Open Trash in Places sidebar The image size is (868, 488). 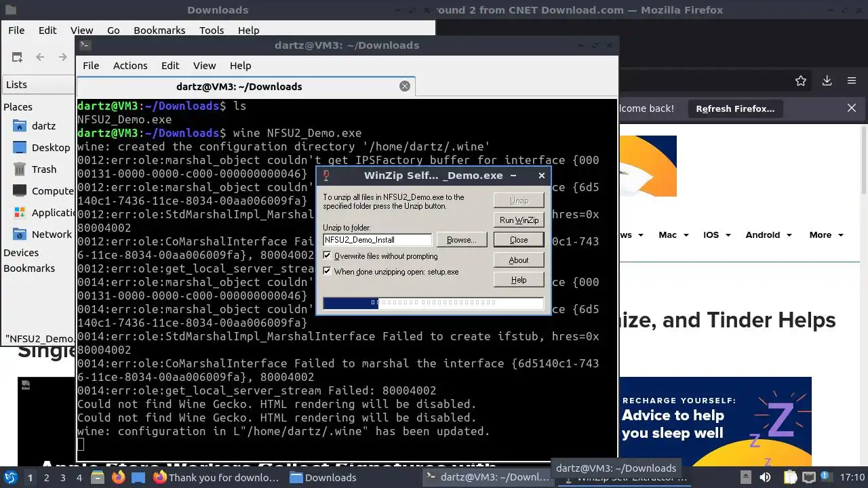click(x=35, y=169)
